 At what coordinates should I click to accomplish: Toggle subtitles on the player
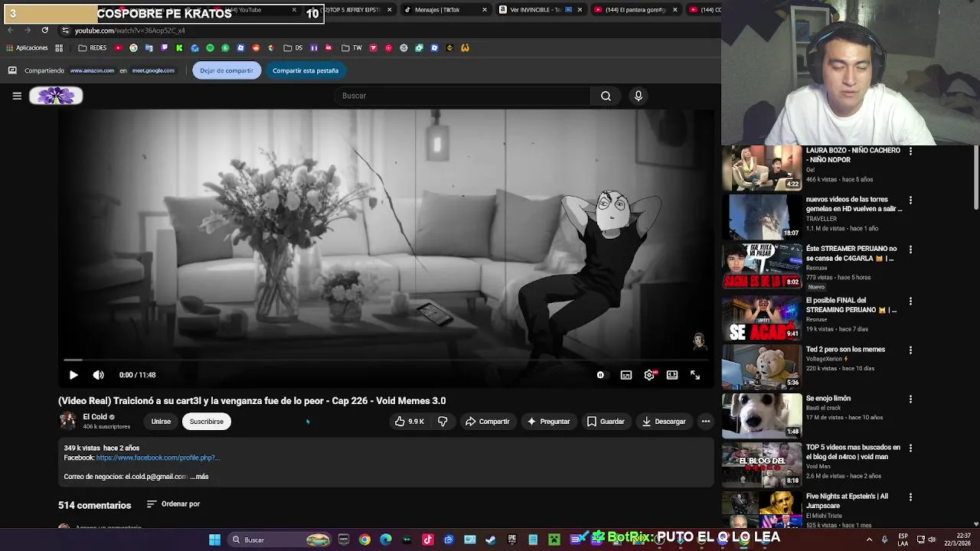click(x=626, y=375)
